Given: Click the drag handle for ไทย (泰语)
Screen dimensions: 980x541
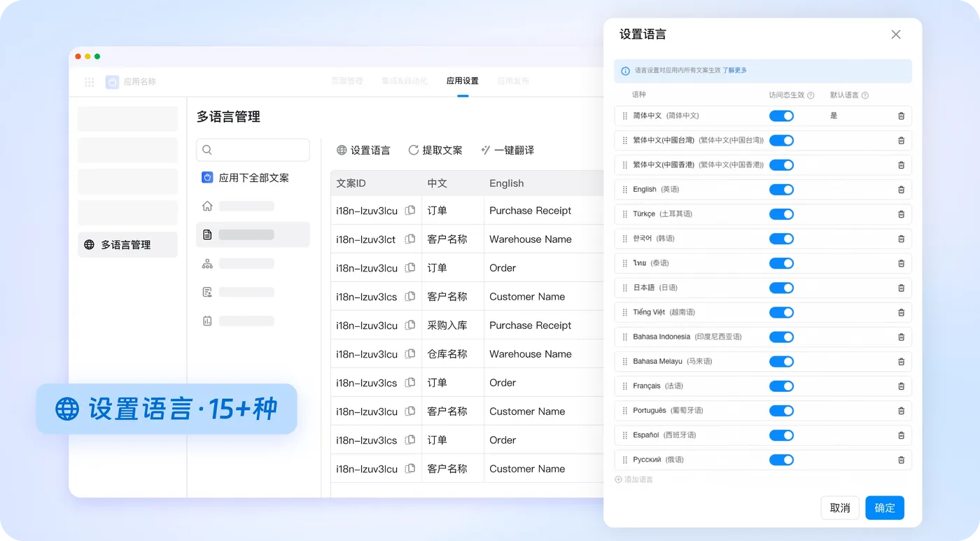Looking at the screenshot, I should click(625, 263).
